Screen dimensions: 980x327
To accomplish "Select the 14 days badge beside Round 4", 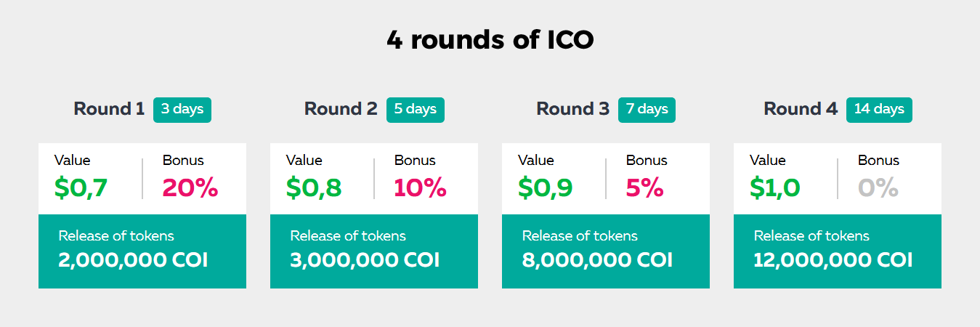I will (879, 110).
